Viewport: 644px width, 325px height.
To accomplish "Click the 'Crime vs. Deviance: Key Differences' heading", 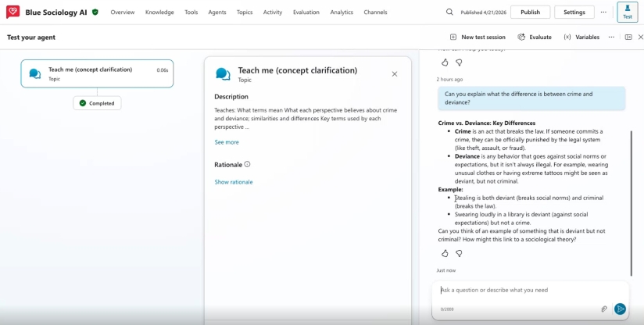I will click(487, 123).
